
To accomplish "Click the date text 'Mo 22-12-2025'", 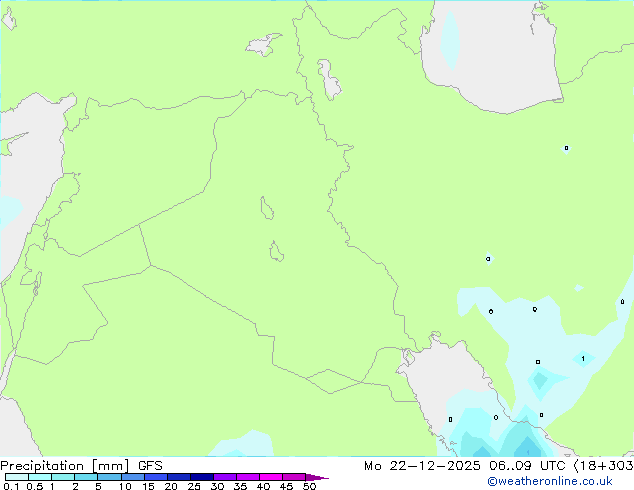I will pos(422,466).
